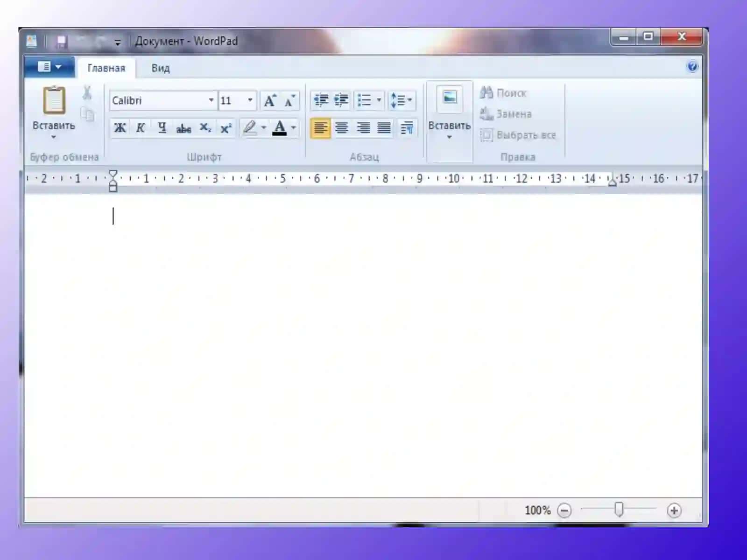Click Выбрать все to select all
Screen dimensions: 747x560
(x=518, y=135)
